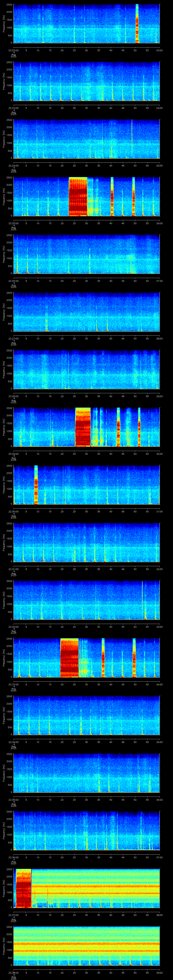Screen dimensions: 173x980
Task: Select the wide red block in 22:25:00 spectrogram
Action: 78,197
